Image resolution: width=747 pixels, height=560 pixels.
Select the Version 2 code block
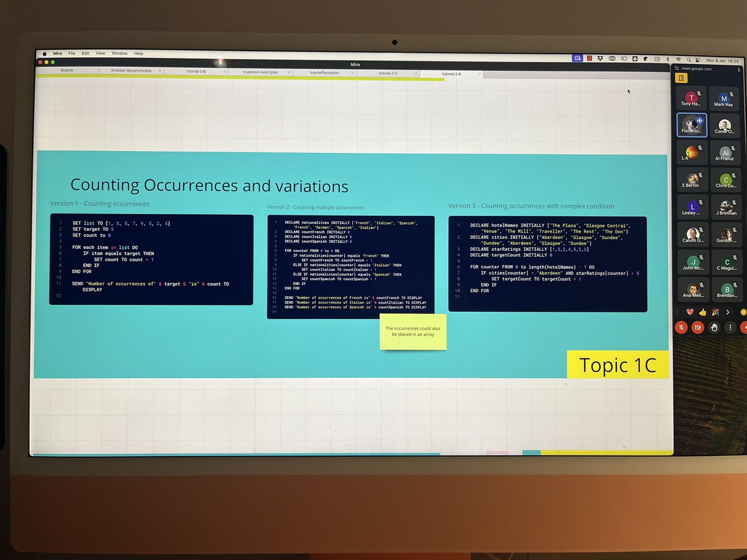350,267
